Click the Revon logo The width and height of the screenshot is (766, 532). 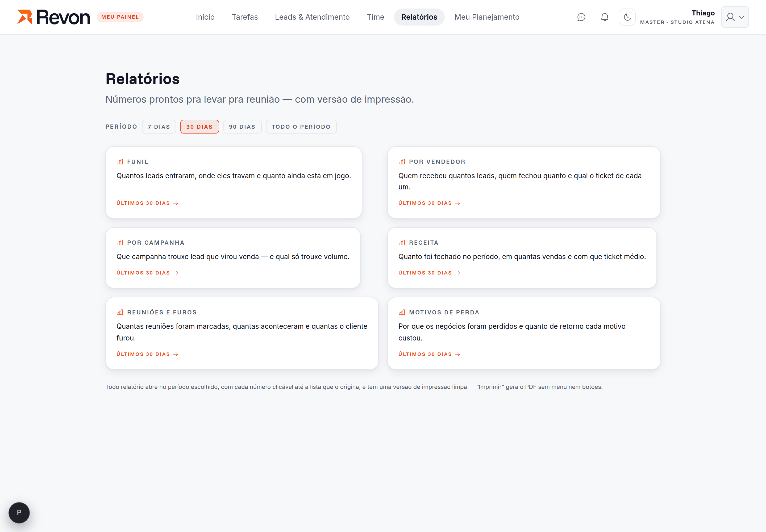pos(54,17)
